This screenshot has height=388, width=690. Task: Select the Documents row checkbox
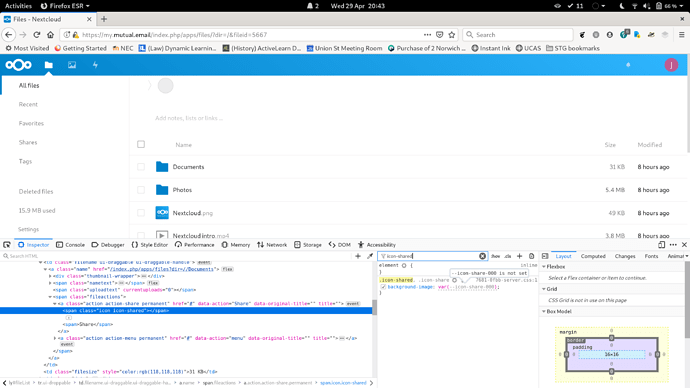[x=141, y=167]
